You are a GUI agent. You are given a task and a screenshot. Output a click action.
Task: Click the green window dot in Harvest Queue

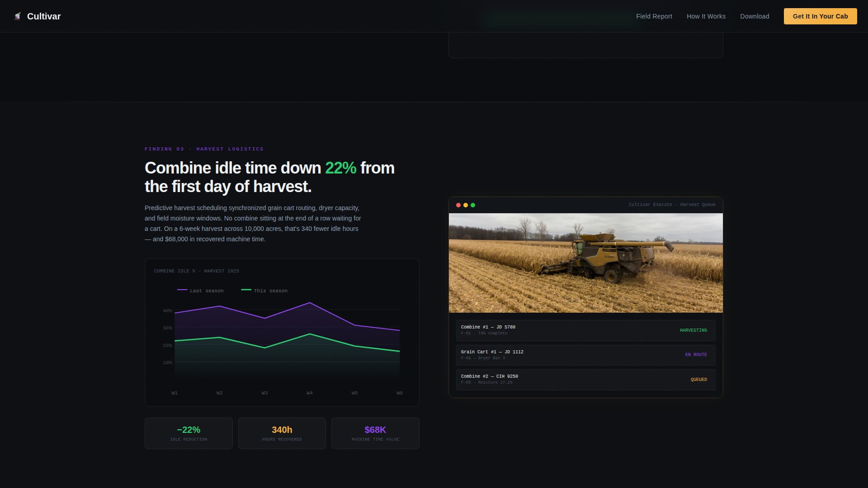click(473, 205)
